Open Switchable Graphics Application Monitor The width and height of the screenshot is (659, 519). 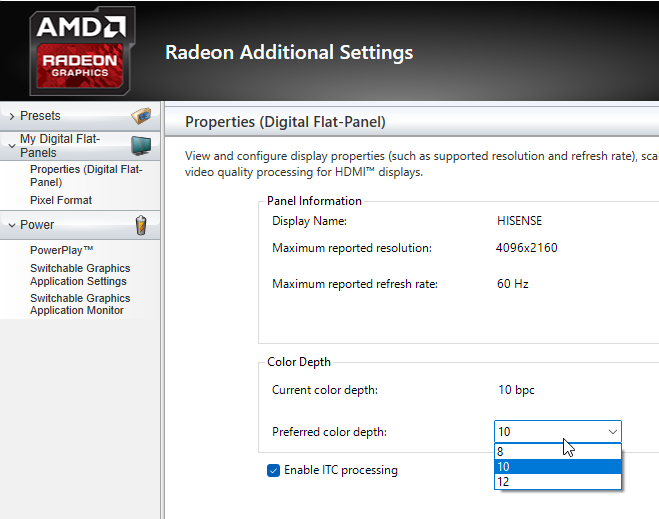tap(80, 304)
